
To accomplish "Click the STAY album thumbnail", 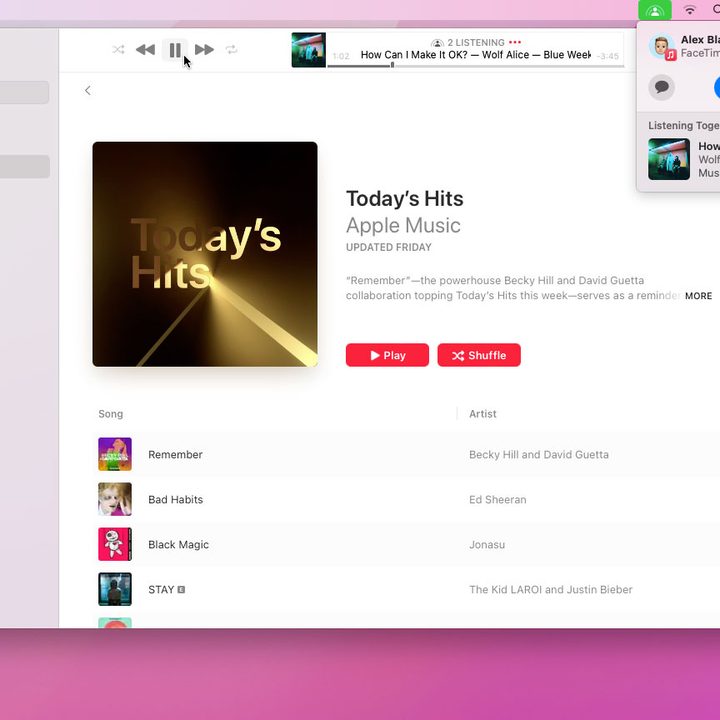I will (x=115, y=589).
